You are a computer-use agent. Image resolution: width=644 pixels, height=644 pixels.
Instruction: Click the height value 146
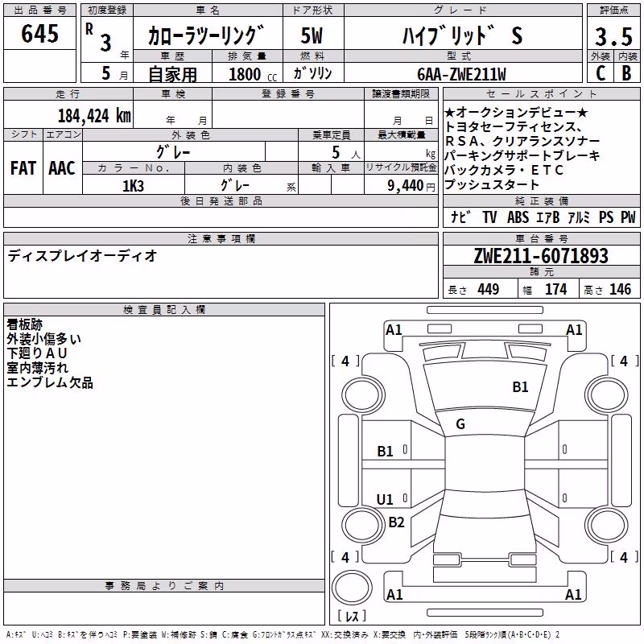coord(620,289)
